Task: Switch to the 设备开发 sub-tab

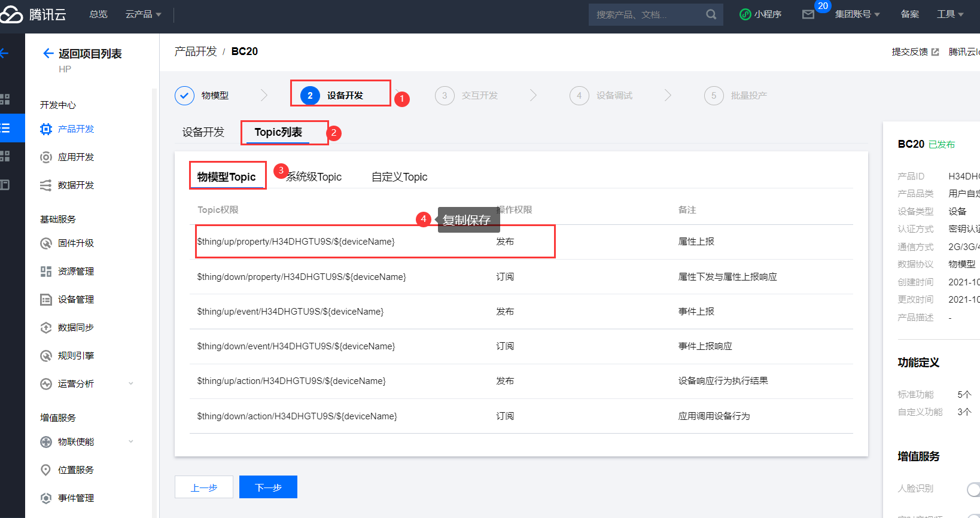Action: (203, 132)
